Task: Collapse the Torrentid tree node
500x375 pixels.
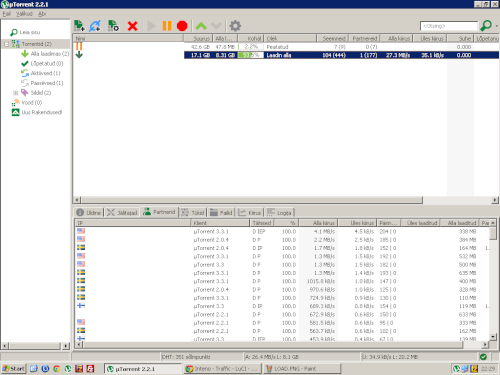Action: (x=6, y=44)
